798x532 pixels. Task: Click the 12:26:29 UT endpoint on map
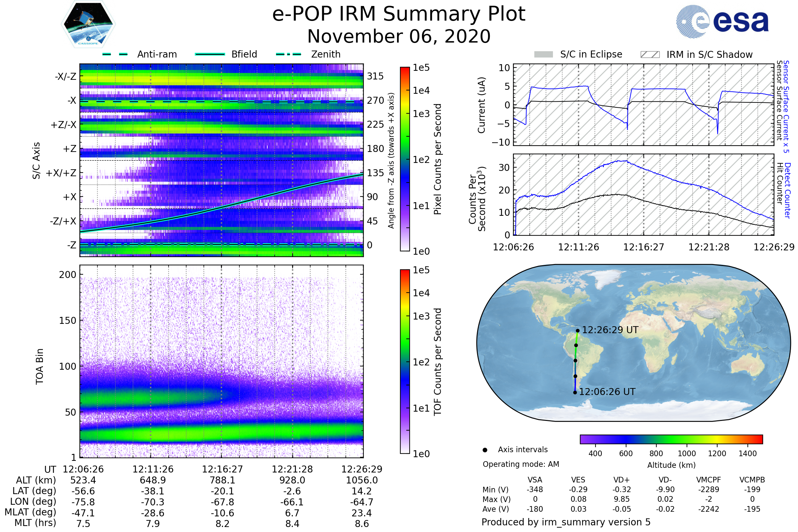point(578,331)
